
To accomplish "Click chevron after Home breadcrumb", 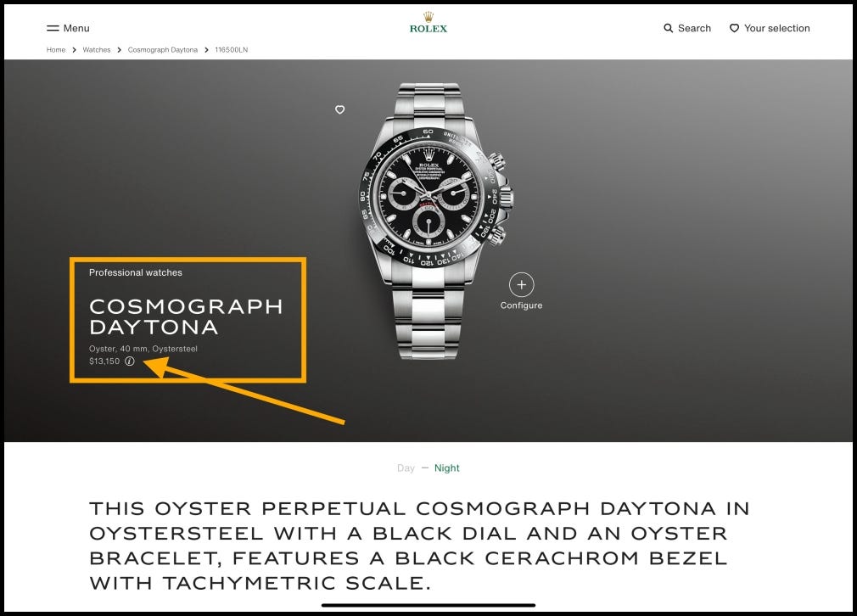I will pos(75,50).
